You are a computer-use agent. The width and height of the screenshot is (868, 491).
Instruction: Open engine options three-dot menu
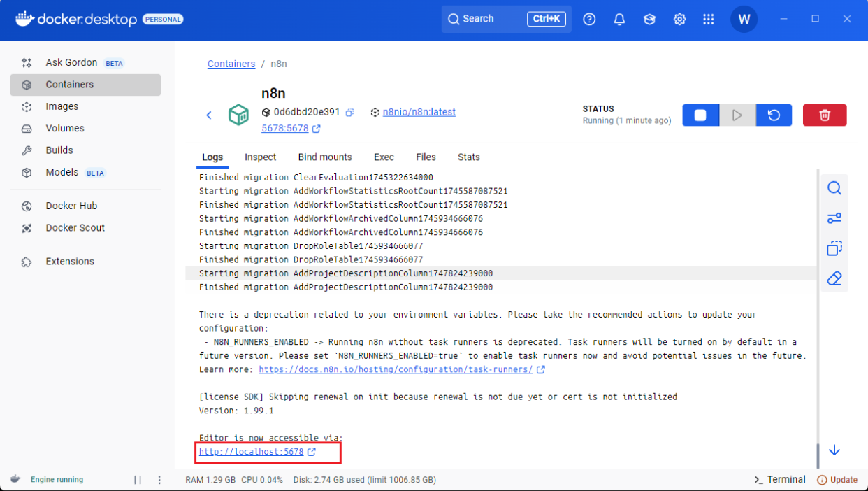(x=159, y=480)
